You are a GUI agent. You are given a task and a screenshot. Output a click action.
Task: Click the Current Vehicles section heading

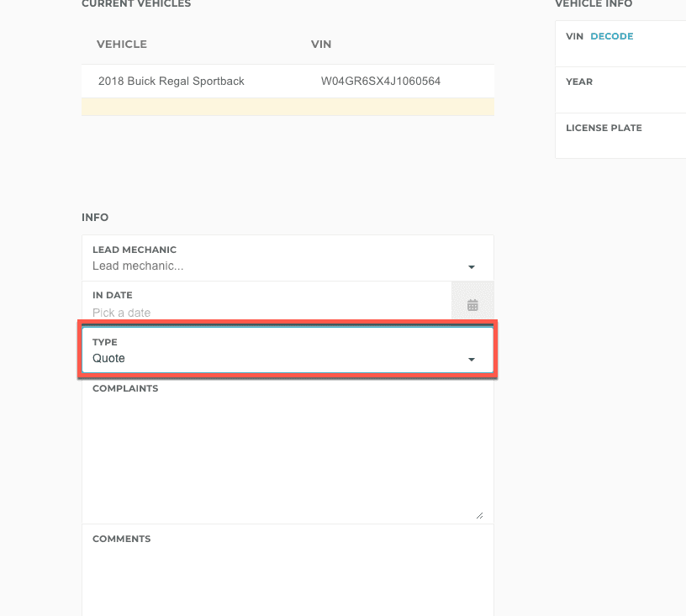[136, 4]
